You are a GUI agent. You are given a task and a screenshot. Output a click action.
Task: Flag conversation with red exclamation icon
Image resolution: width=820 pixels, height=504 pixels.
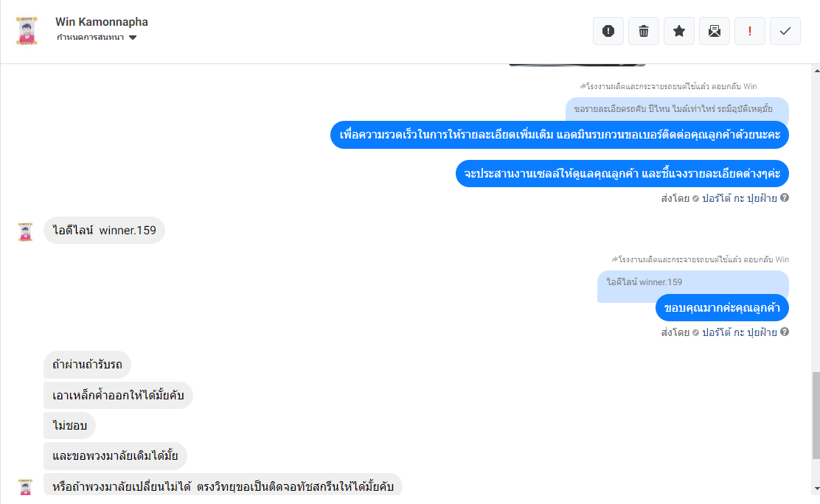point(750,31)
